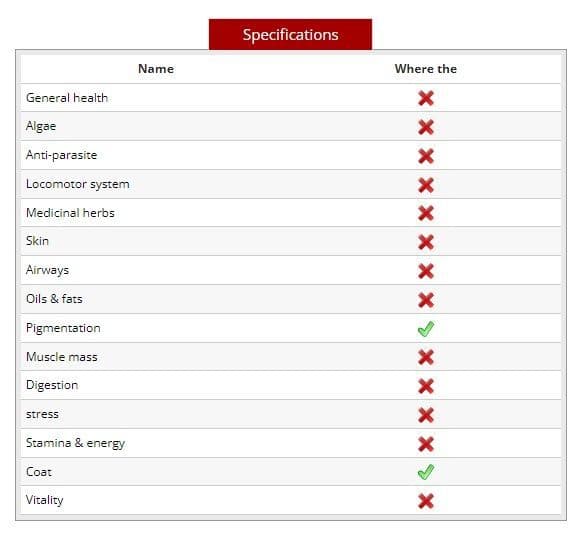Click the red cross in Skin row
Screen dimensions: 577x540
426,242
